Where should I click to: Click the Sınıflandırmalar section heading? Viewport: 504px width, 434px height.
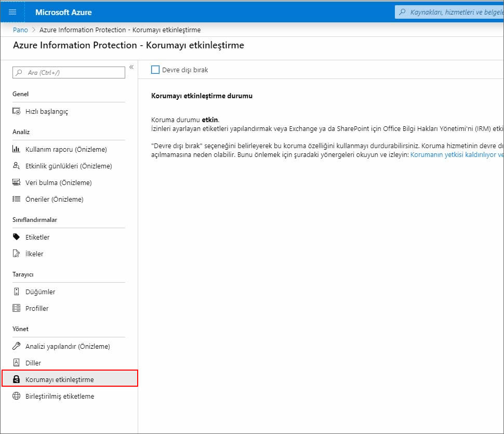pos(35,220)
